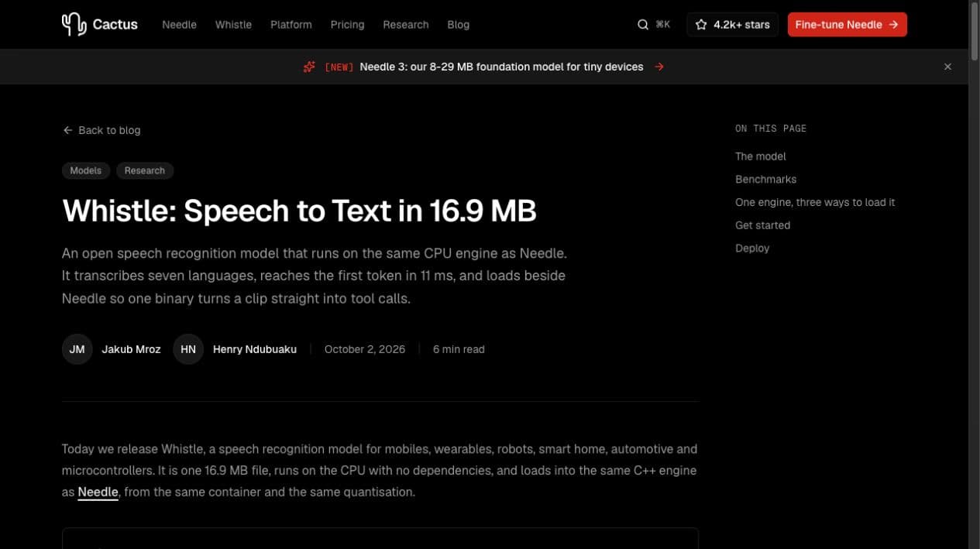Navigate to the Blog page

click(458, 25)
